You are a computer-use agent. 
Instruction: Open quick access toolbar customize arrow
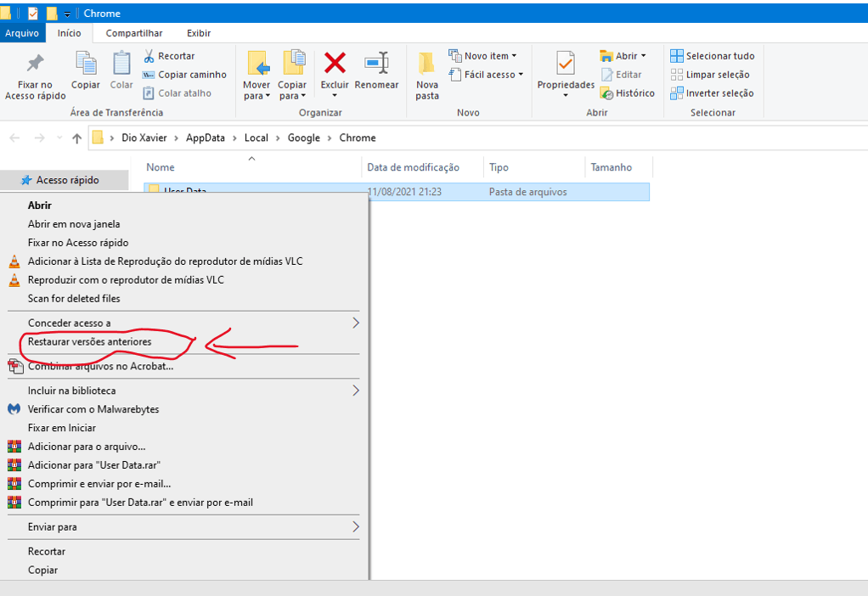[x=67, y=14]
